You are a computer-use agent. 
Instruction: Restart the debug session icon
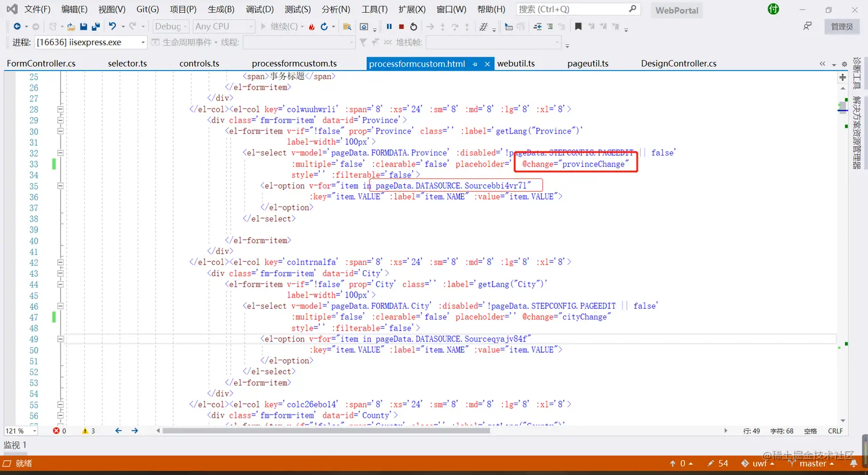413,26
